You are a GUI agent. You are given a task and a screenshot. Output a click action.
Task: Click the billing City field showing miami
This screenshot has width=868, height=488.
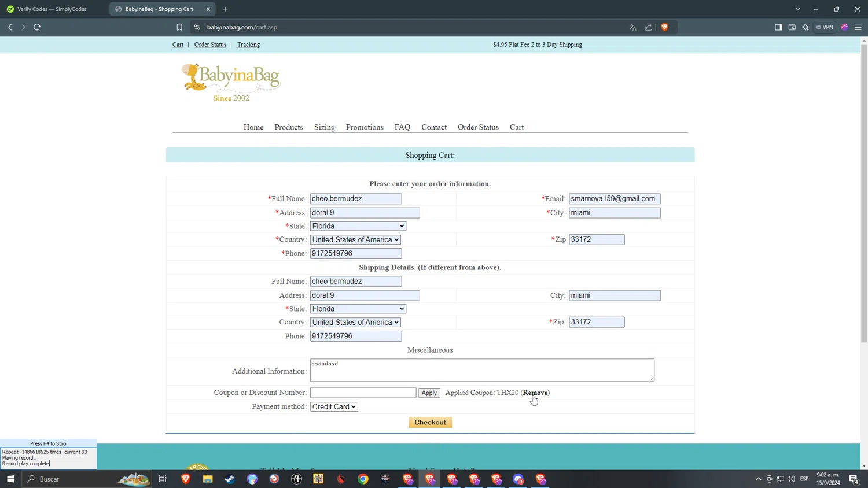pyautogui.click(x=615, y=213)
